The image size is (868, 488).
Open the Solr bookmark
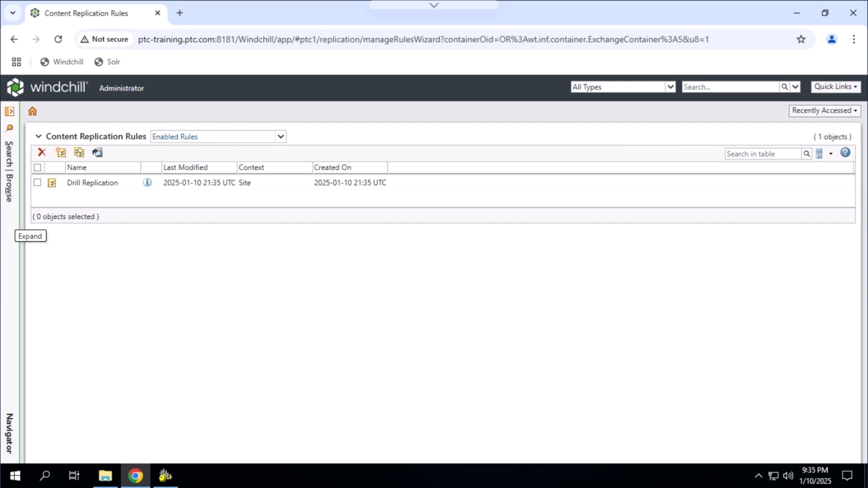[x=107, y=61]
